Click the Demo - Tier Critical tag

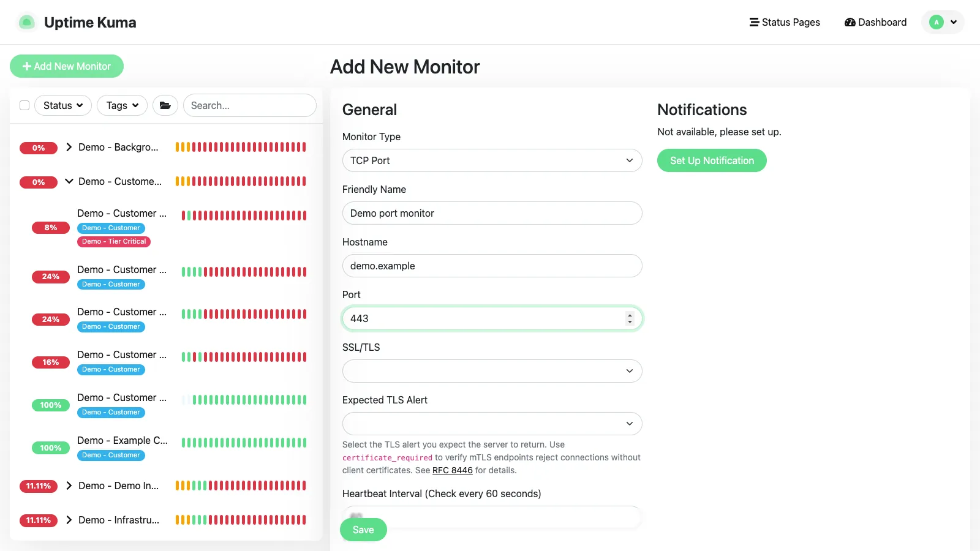tap(114, 241)
